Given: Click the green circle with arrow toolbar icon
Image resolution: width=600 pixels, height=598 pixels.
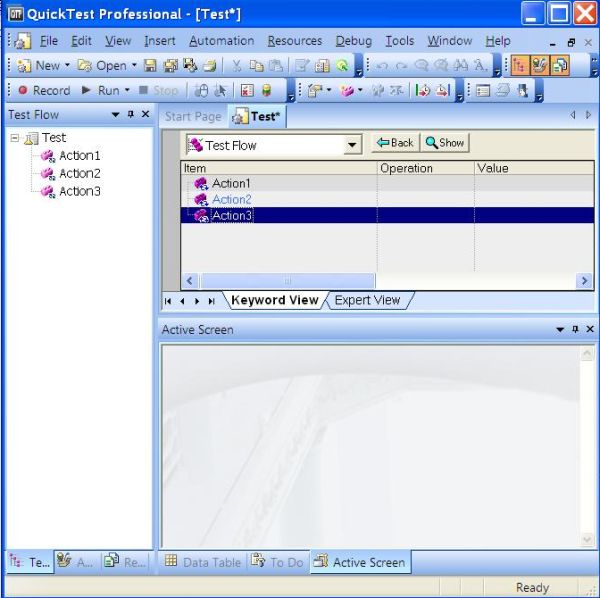Looking at the screenshot, I should click(342, 66).
